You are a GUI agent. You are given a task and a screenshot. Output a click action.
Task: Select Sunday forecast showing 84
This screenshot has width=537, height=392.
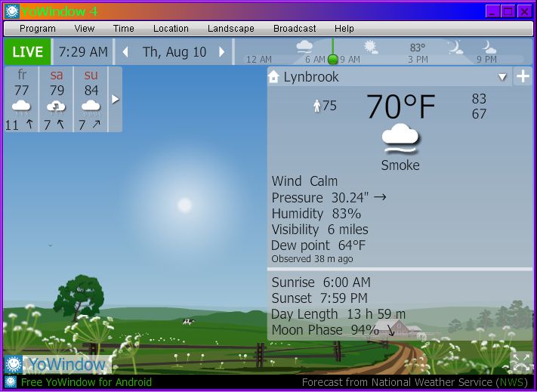coord(91,99)
